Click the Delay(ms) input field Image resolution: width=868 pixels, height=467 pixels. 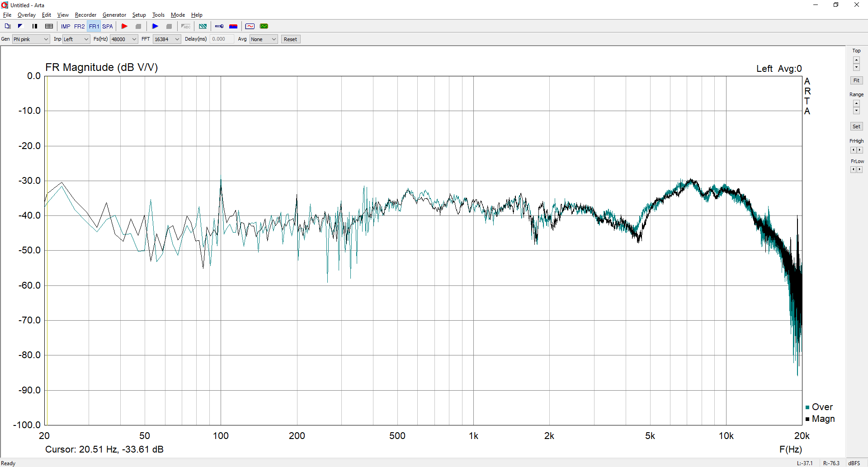(x=222, y=39)
